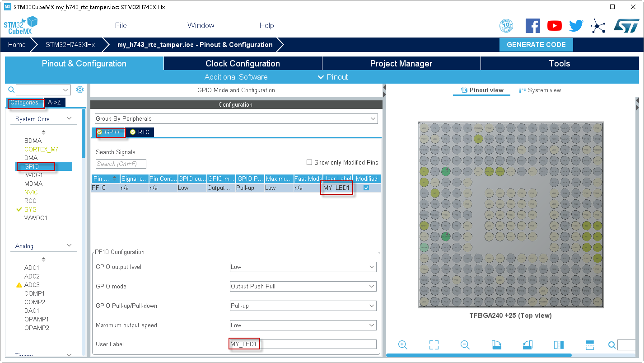Image resolution: width=644 pixels, height=363 pixels.
Task: Switch to the Clock Configuration tab
Action: tap(243, 63)
